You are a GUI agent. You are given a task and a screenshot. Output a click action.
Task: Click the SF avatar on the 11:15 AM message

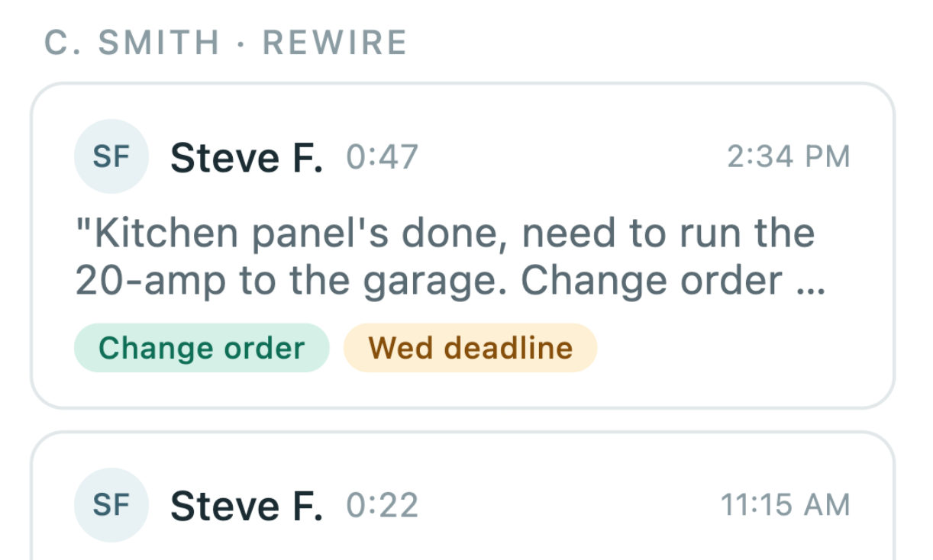point(111,504)
